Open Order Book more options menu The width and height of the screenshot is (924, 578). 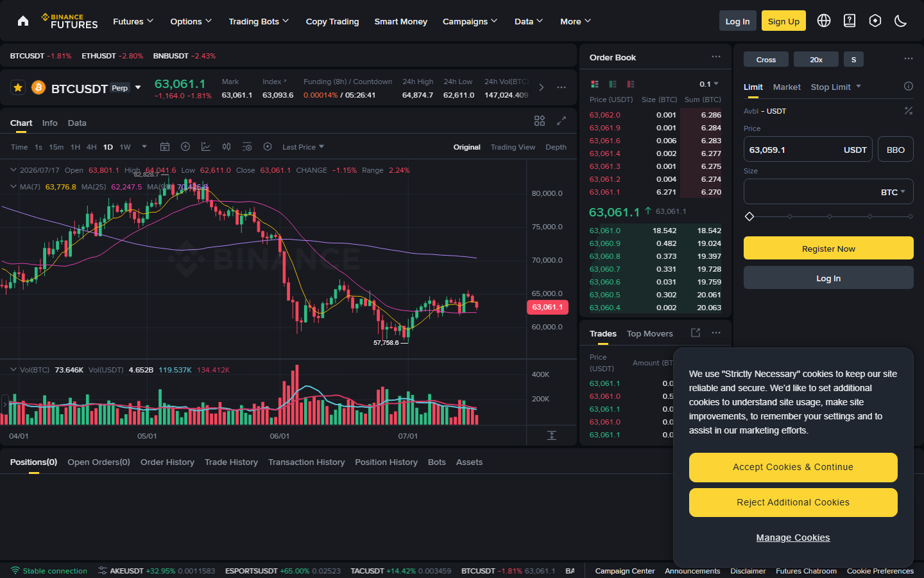(716, 57)
